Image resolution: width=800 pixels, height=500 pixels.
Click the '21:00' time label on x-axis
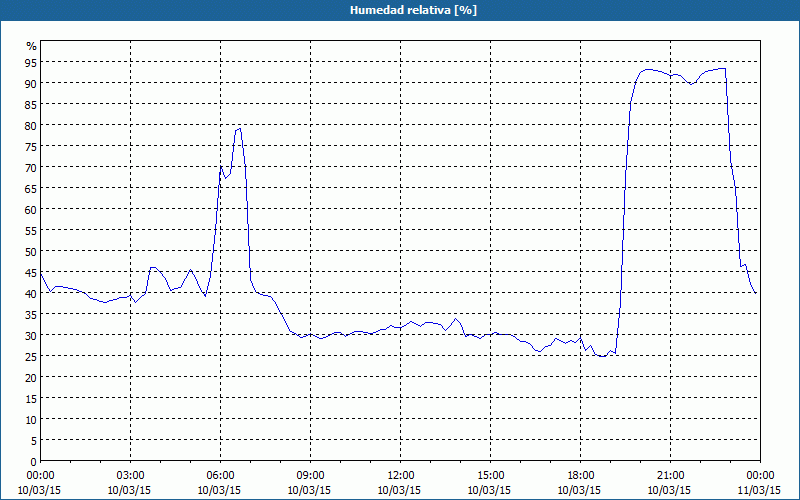tap(670, 476)
